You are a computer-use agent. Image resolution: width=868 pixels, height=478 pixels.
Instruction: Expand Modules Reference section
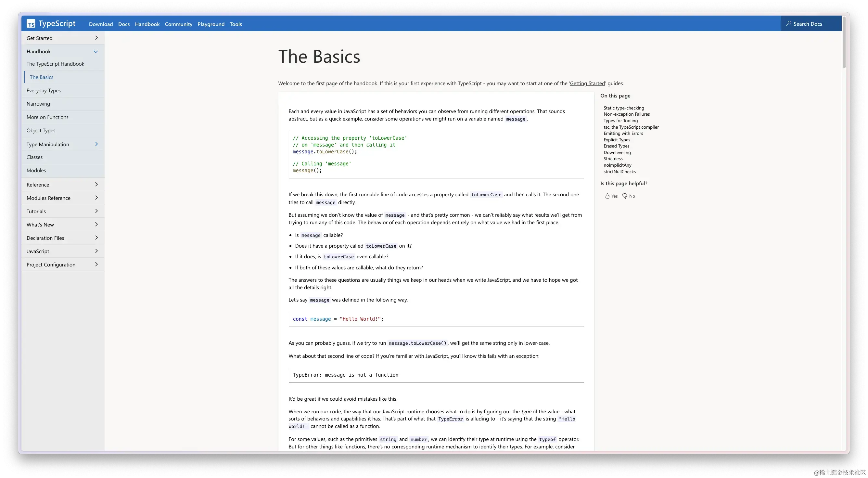click(x=96, y=198)
